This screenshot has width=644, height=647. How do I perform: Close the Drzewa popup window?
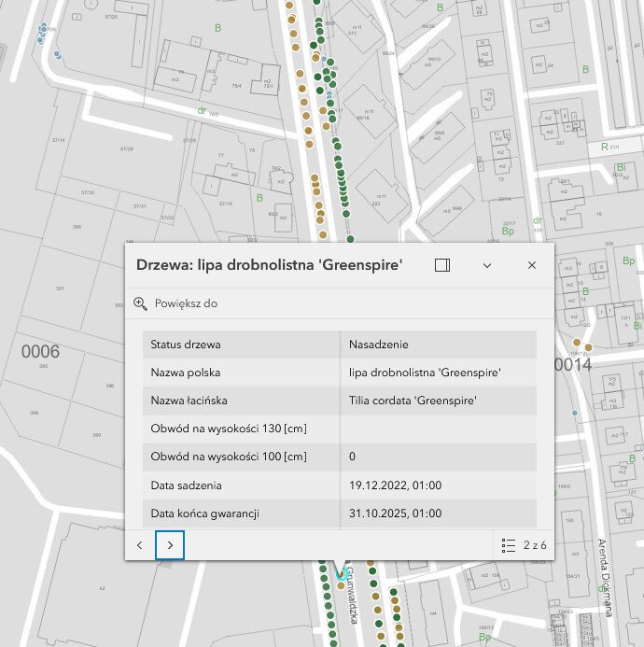click(532, 265)
